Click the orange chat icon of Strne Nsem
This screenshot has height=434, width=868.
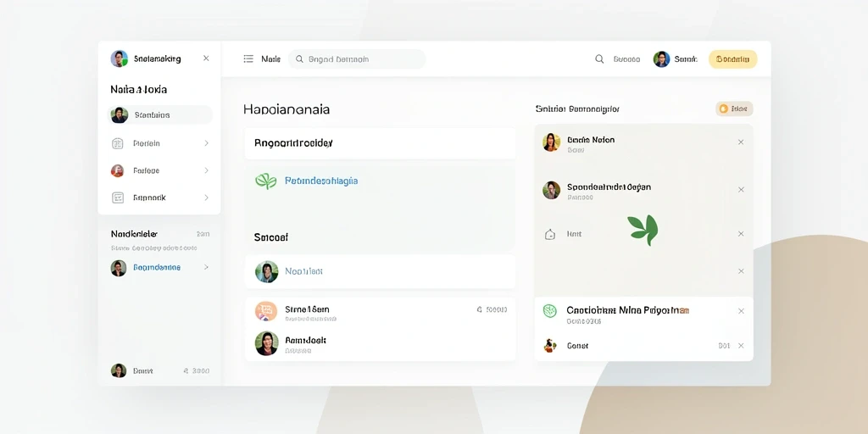click(266, 311)
